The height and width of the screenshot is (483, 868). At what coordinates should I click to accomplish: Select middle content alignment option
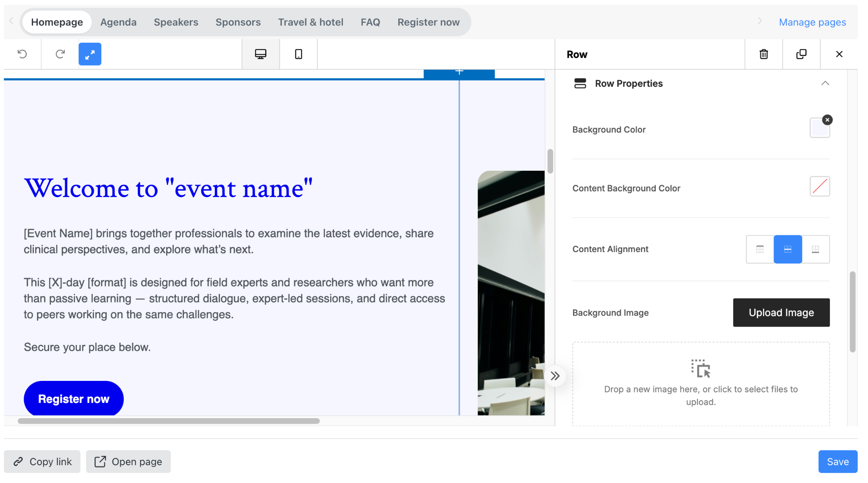pos(788,249)
